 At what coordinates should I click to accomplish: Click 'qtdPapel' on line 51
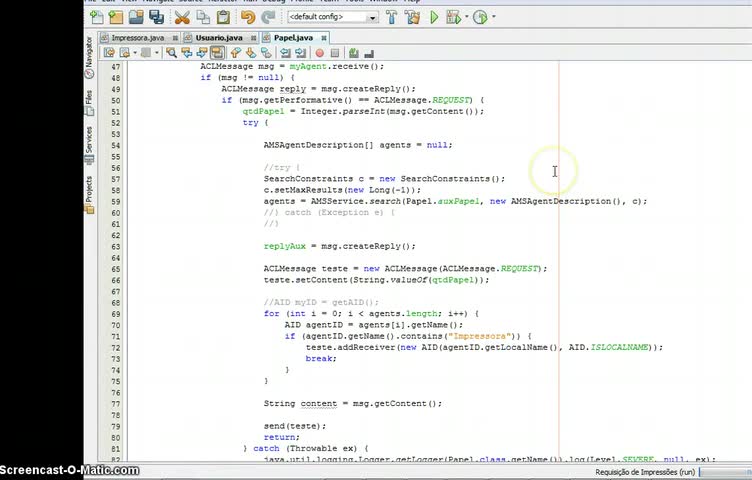(263, 111)
